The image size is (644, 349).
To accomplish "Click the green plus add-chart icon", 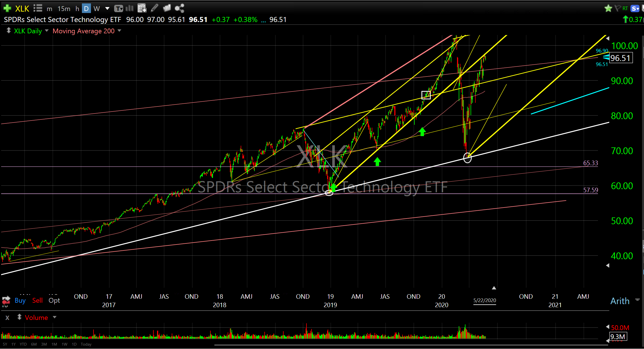I will [7, 8].
